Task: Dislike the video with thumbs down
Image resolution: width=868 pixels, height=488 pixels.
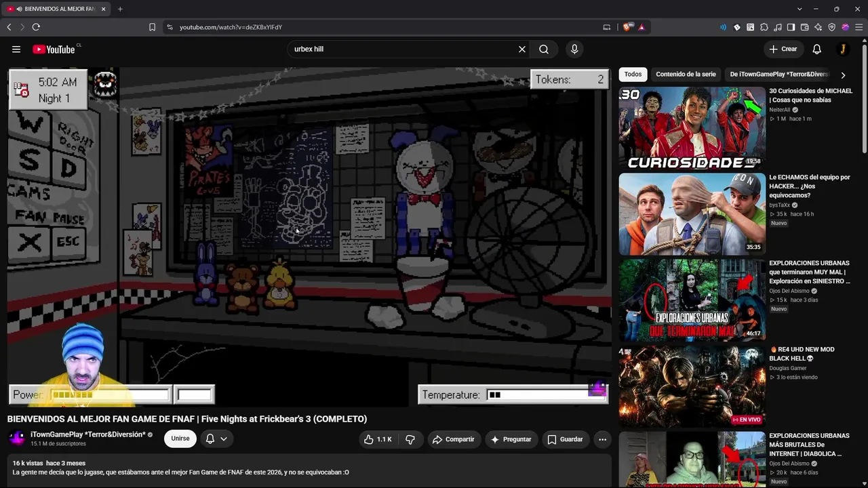Action: click(410, 439)
